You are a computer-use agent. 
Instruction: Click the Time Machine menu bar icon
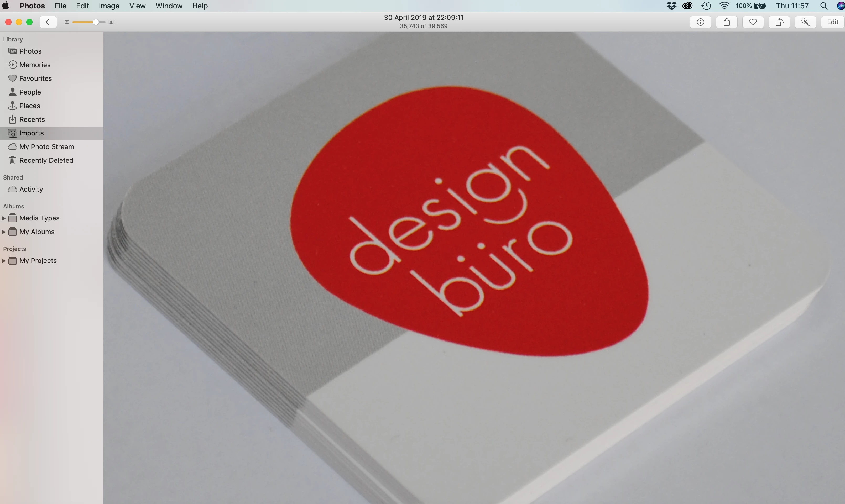click(x=706, y=6)
